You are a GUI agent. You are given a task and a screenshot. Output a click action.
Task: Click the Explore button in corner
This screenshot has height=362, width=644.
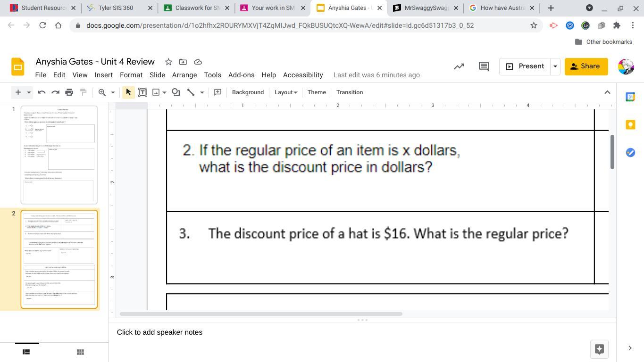[599, 349]
